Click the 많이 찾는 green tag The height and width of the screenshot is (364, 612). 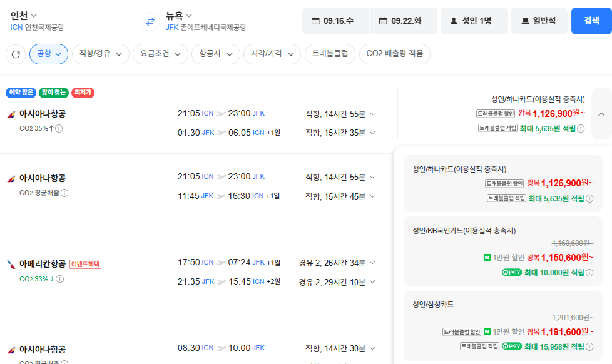(54, 93)
